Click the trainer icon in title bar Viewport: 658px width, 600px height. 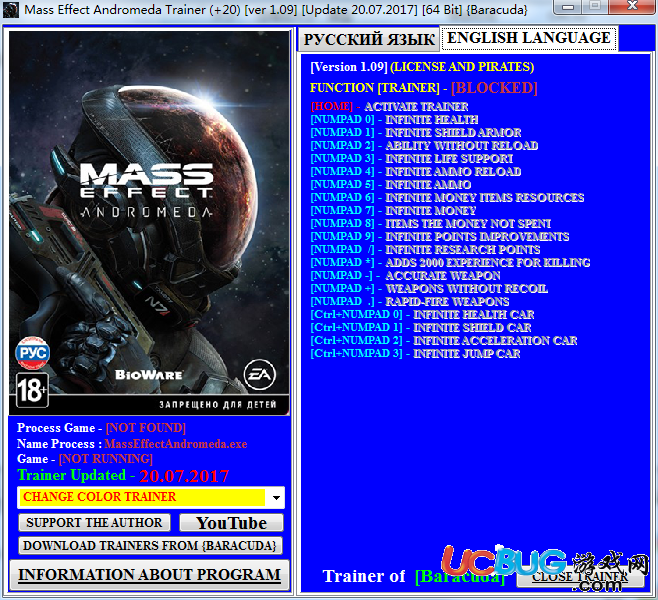click(10, 10)
